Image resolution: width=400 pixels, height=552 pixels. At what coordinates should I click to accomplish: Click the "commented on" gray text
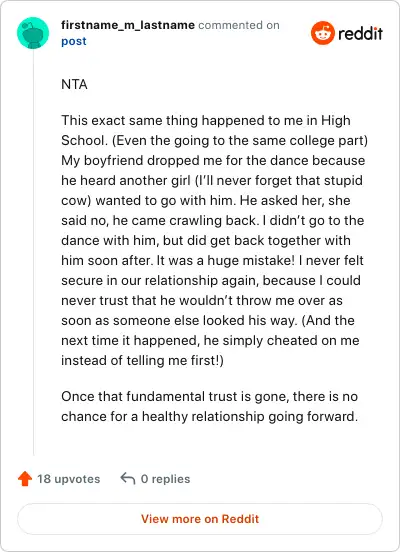(x=239, y=25)
